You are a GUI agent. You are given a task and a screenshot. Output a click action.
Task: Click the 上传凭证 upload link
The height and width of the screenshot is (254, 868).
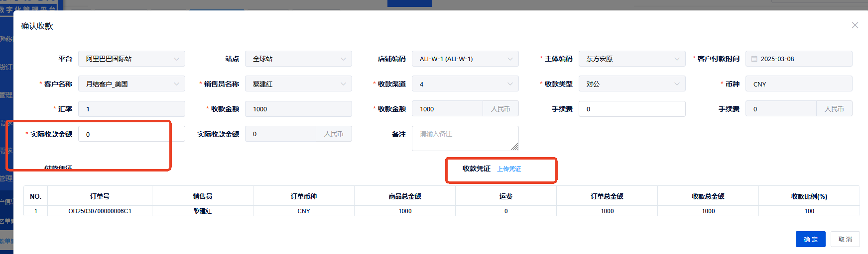point(509,169)
